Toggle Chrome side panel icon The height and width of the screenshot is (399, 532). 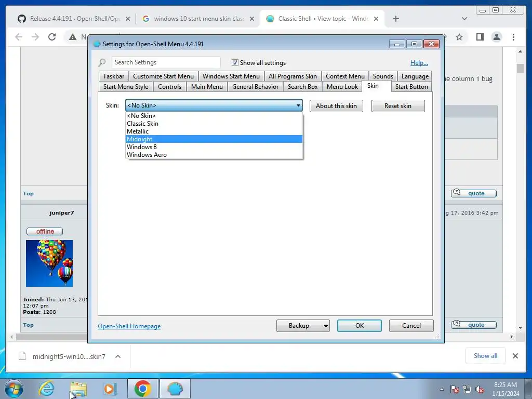480,37
